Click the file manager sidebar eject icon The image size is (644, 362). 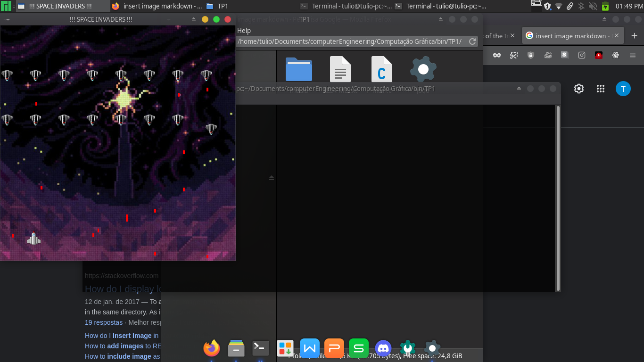point(272,178)
